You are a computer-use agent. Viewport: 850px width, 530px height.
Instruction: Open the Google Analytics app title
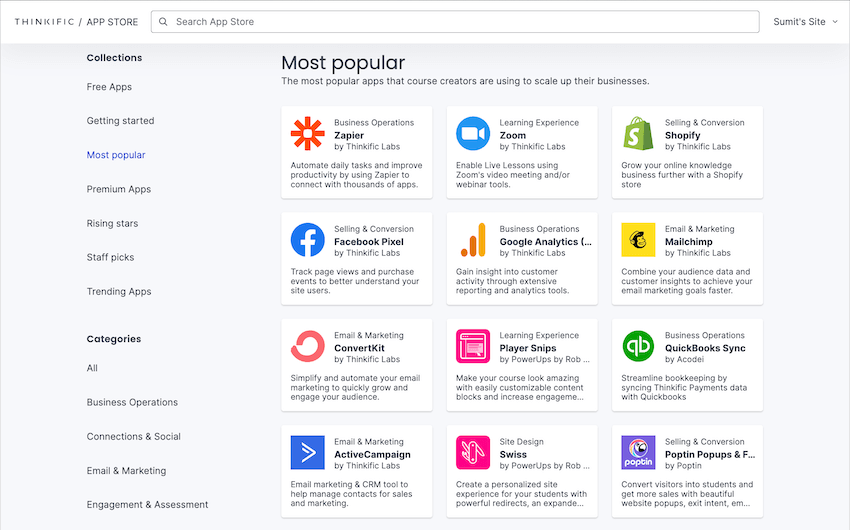coord(545,242)
